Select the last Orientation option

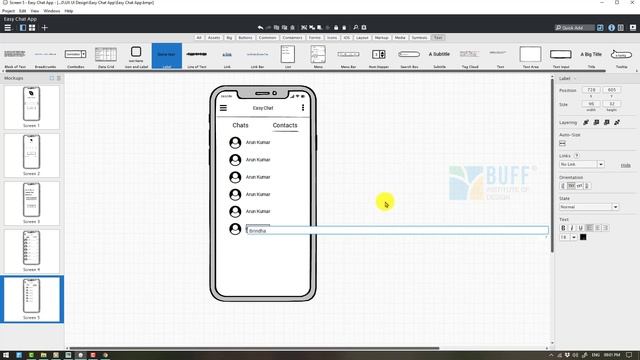pos(587,186)
